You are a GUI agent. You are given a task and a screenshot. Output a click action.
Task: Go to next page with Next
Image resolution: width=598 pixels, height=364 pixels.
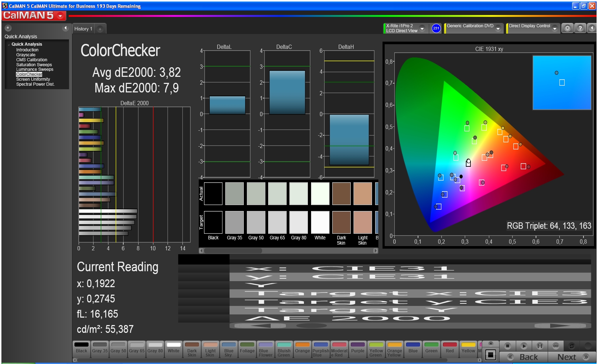(572, 357)
